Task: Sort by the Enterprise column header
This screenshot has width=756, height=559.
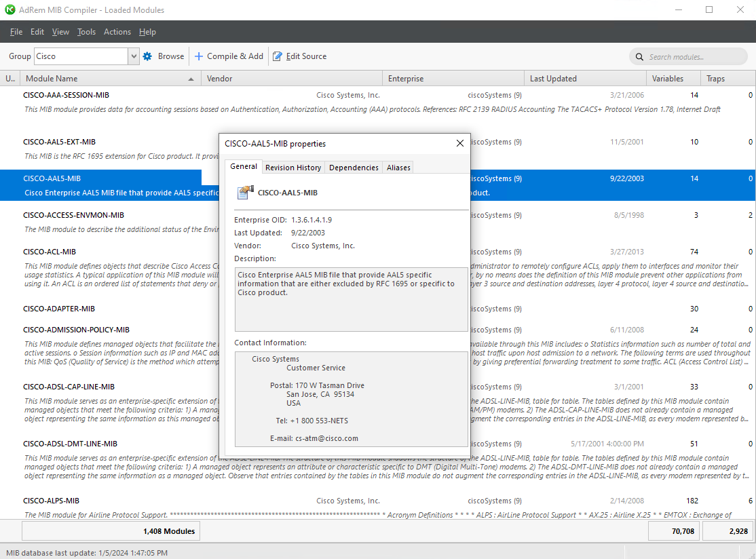Action: (453, 79)
